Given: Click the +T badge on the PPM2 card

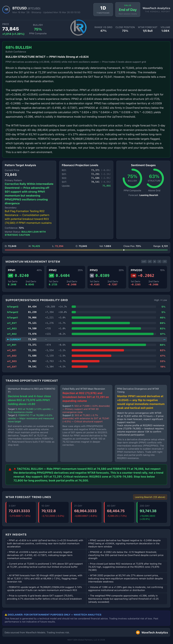Looking at the screenshot, I should 51,276.
